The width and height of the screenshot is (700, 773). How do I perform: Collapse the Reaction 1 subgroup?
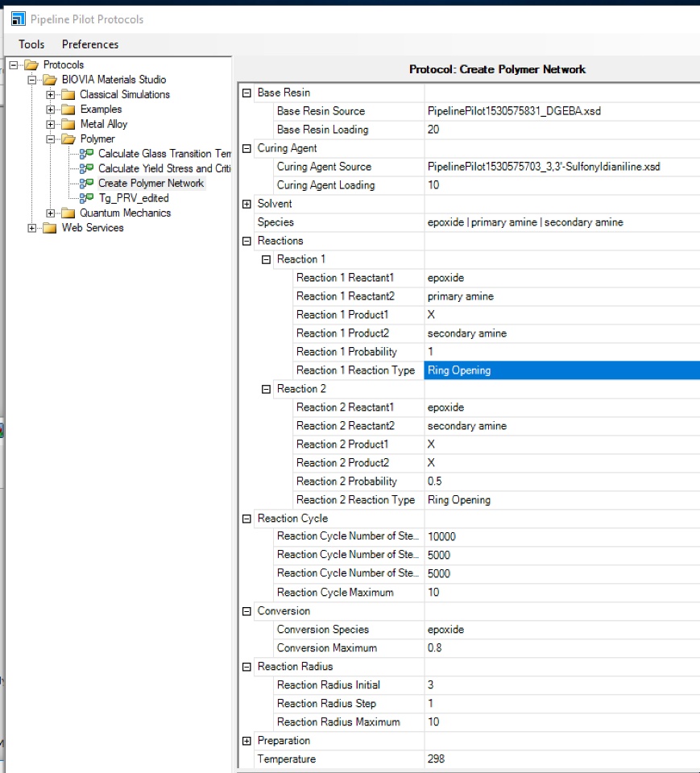click(266, 259)
